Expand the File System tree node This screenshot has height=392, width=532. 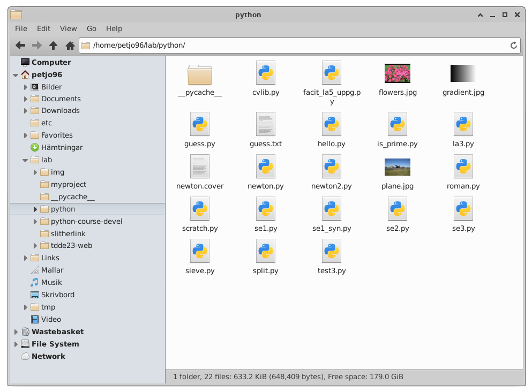pos(16,344)
